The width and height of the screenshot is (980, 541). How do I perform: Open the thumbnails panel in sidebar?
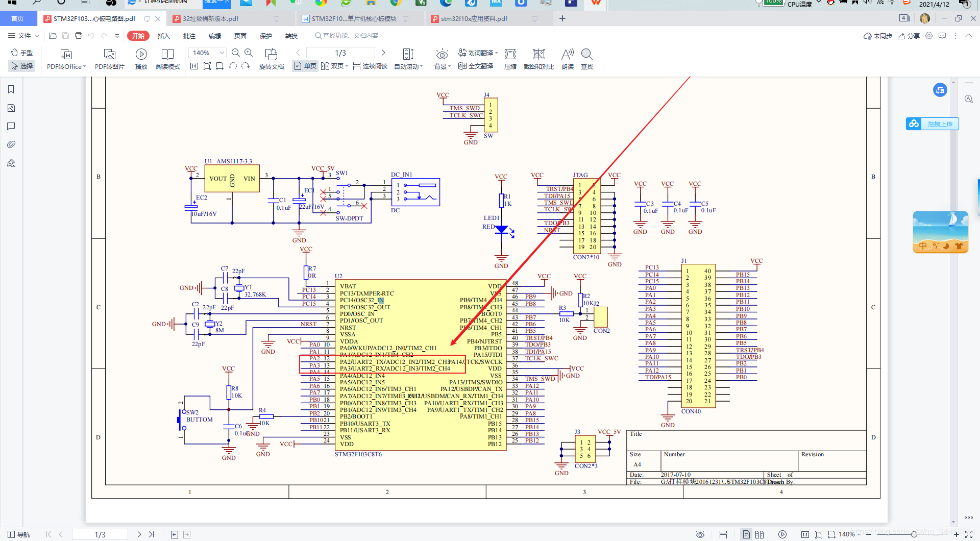pyautogui.click(x=11, y=108)
